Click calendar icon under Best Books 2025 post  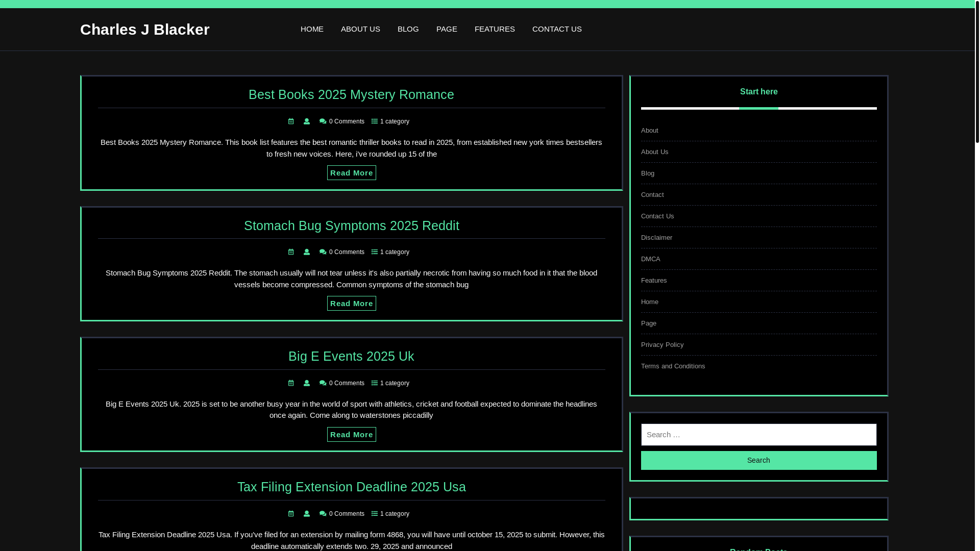coord(291,121)
